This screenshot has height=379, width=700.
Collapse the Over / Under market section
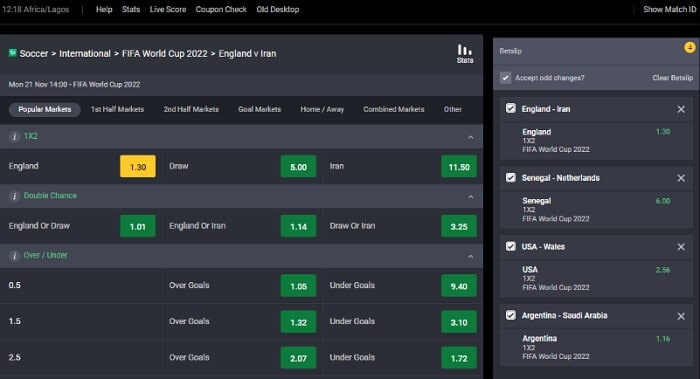point(471,257)
